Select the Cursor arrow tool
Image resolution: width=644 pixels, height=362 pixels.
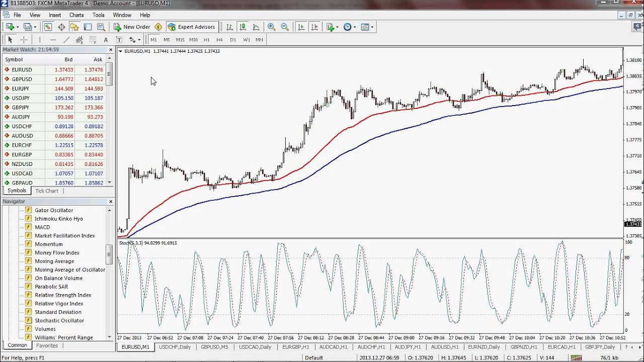click(10, 40)
